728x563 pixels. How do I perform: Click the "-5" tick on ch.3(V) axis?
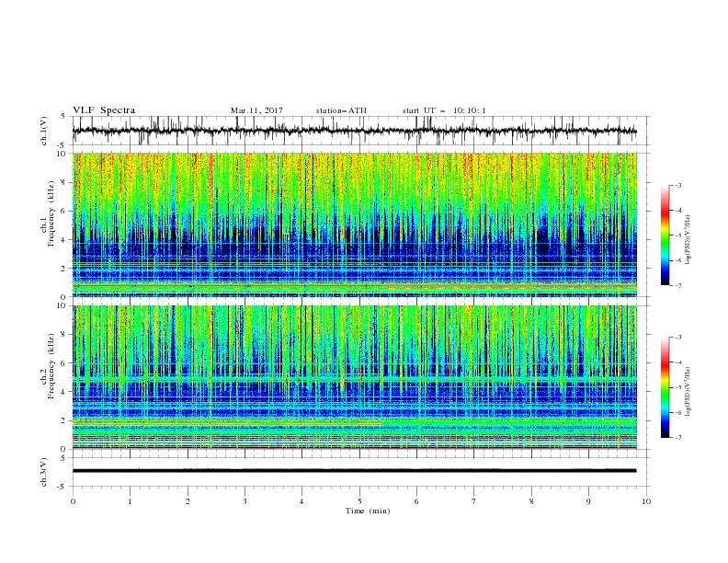coord(63,487)
